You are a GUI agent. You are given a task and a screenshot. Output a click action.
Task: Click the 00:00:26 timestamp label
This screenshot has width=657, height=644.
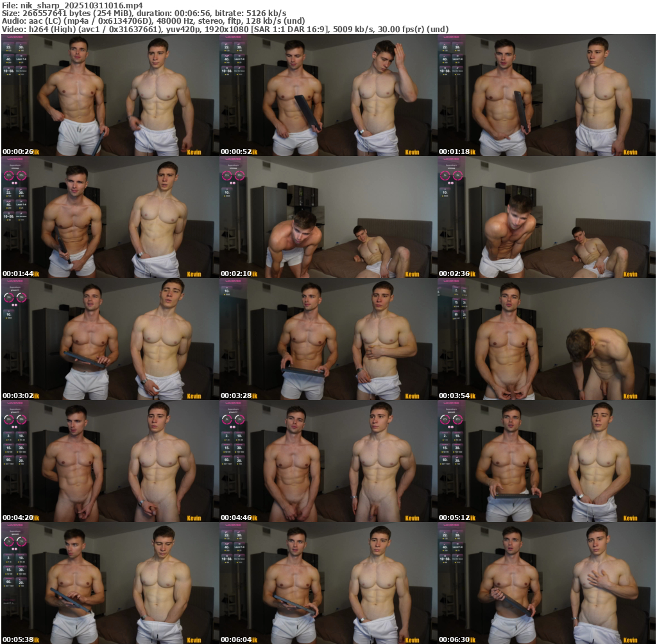pyautogui.click(x=18, y=152)
